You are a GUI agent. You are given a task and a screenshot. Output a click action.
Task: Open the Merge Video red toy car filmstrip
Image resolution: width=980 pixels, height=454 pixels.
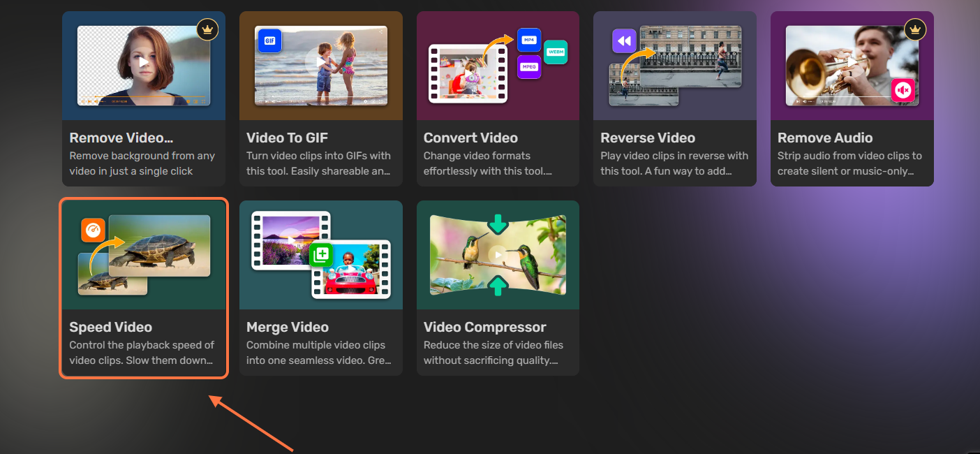(351, 270)
